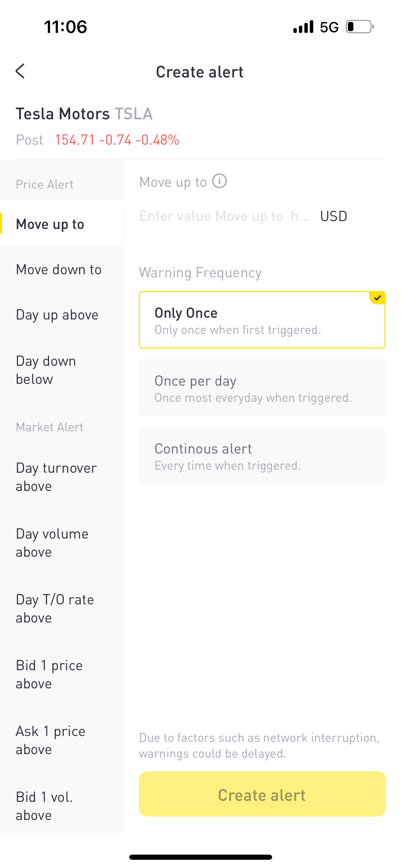401x868 pixels.
Task: Tap the checkmark badge on Only Once
Action: pos(377,298)
